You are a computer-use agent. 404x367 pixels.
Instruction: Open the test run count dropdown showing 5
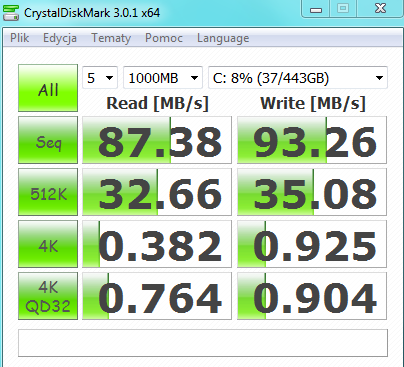(100, 78)
